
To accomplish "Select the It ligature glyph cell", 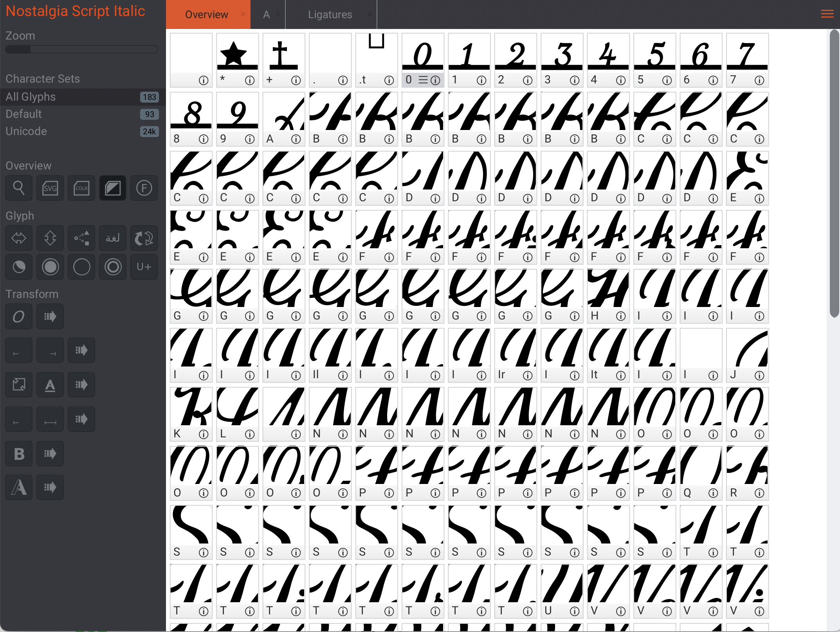I will click(608, 355).
